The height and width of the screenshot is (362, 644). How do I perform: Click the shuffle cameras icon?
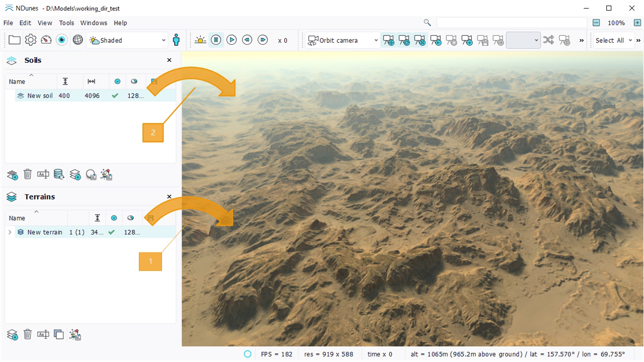click(x=548, y=40)
